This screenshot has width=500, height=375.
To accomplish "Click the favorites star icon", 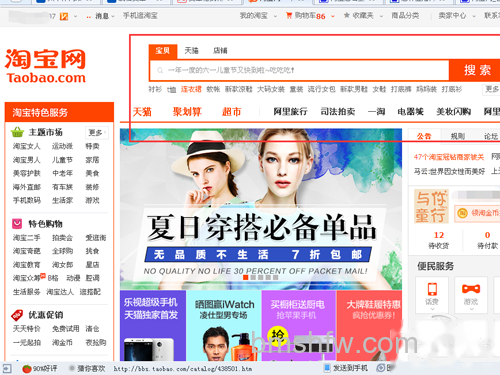I will (x=347, y=15).
